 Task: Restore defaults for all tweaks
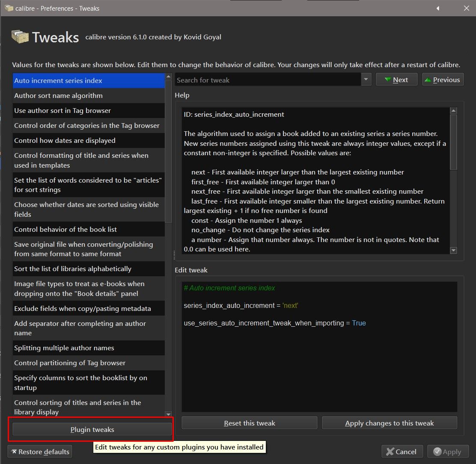(40, 452)
